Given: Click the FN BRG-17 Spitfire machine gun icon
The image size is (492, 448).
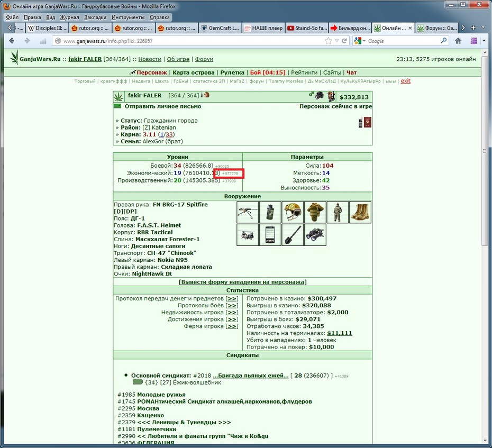Looking at the screenshot, I should pyautogui.click(x=247, y=213).
